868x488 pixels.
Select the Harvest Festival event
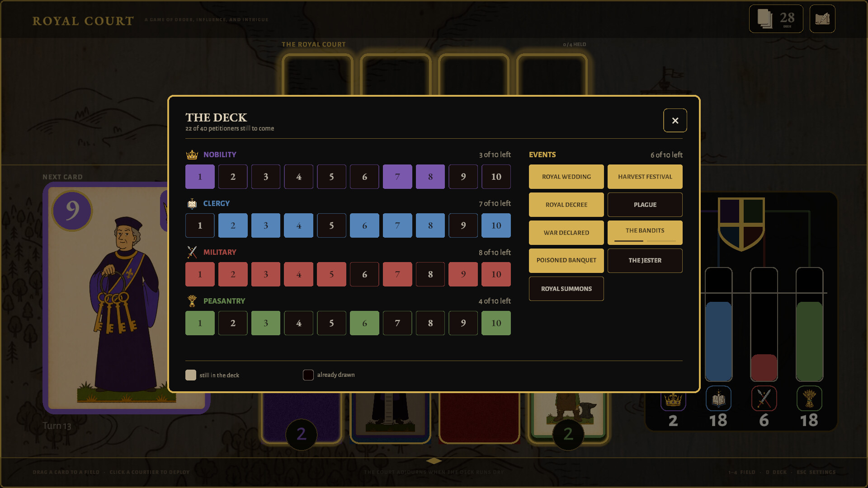[645, 177]
